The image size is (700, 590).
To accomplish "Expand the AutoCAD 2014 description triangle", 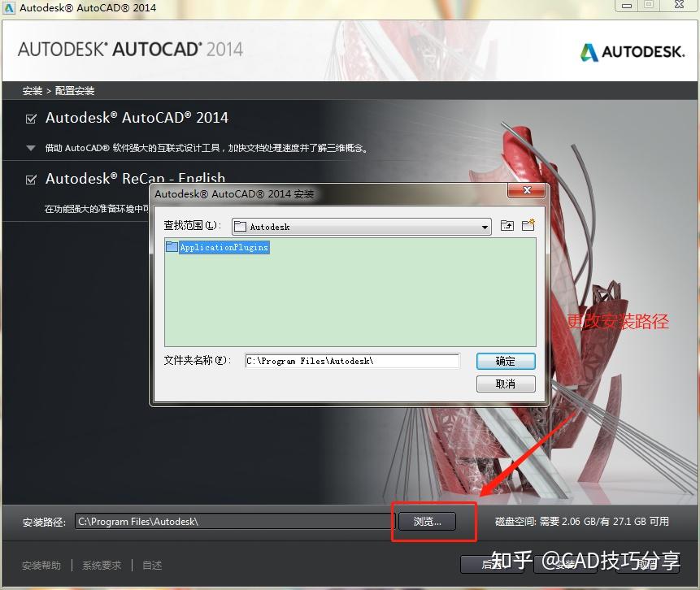I will pyautogui.click(x=31, y=148).
